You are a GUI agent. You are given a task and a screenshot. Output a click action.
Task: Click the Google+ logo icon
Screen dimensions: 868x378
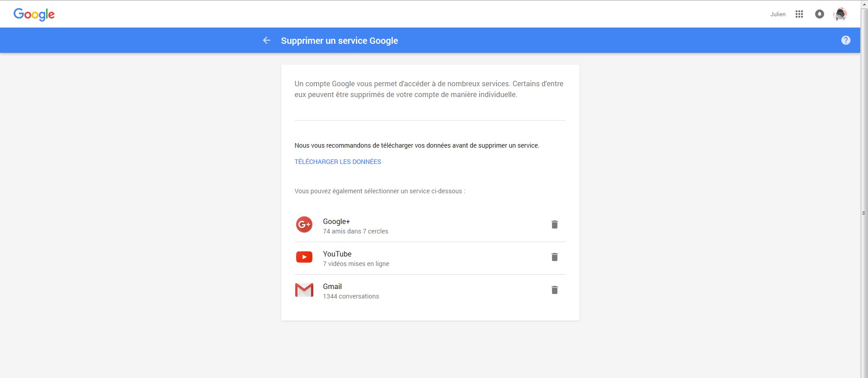click(304, 224)
